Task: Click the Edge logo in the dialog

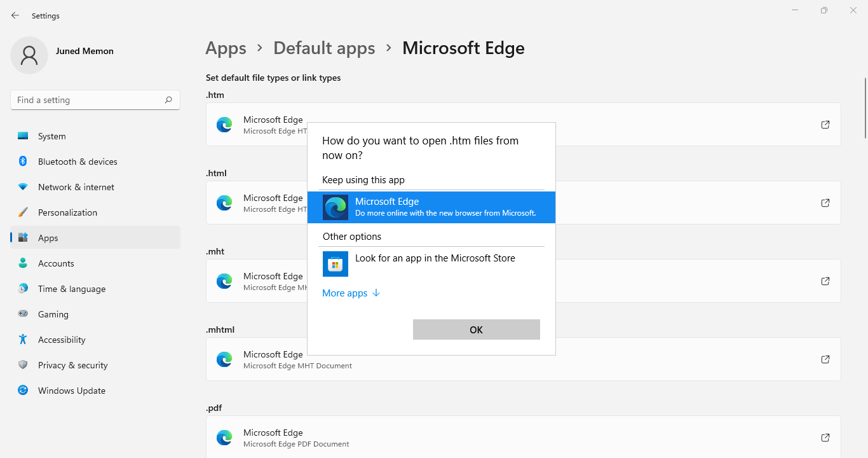Action: tap(336, 207)
